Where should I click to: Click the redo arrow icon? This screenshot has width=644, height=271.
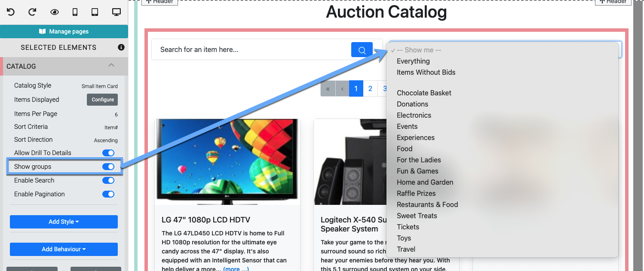click(x=32, y=12)
